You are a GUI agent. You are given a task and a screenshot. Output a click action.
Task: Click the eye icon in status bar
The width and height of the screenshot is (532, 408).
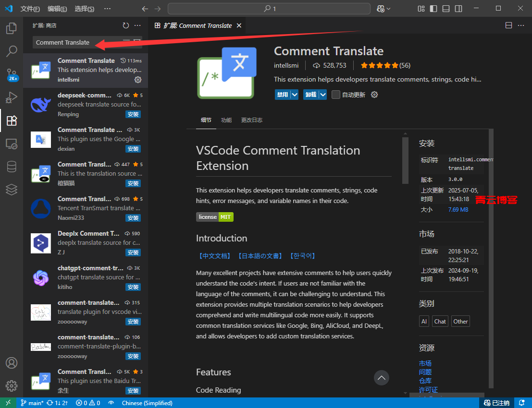(x=111, y=403)
